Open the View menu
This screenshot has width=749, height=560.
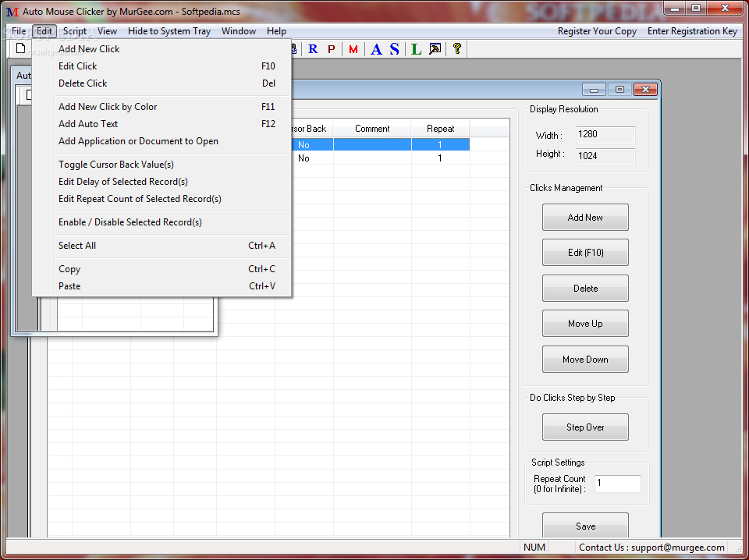(107, 31)
